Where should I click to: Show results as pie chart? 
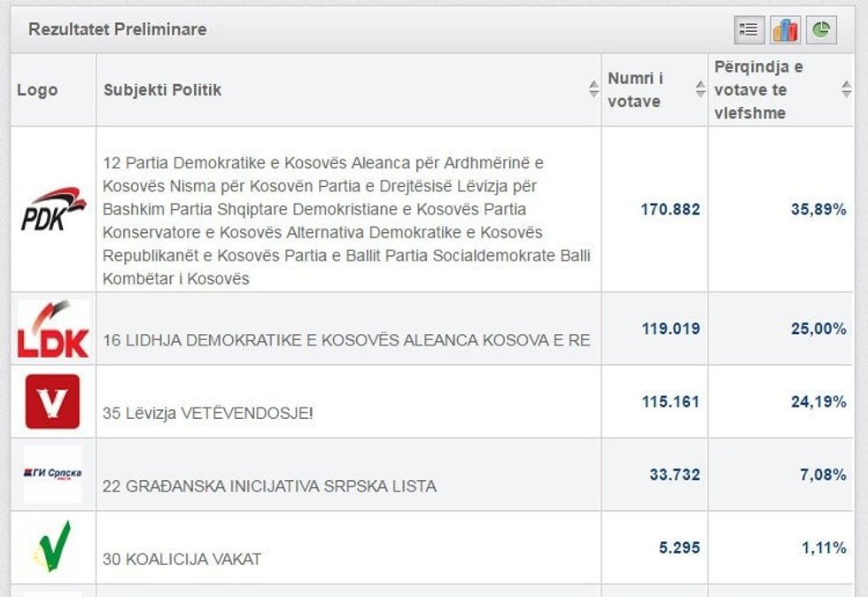(821, 30)
